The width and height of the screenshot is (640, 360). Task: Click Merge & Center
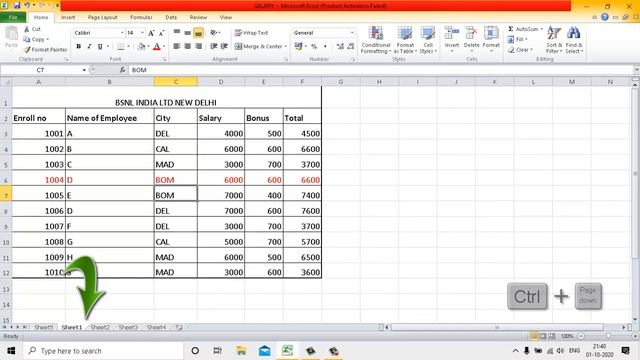pyautogui.click(x=258, y=47)
